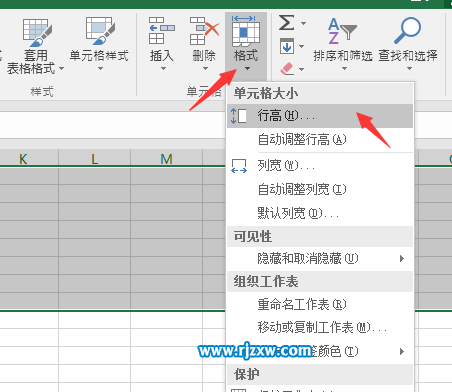The height and width of the screenshot is (392, 452).
Task: Expand the 单元格样式 dropdown arrow
Action: point(100,69)
